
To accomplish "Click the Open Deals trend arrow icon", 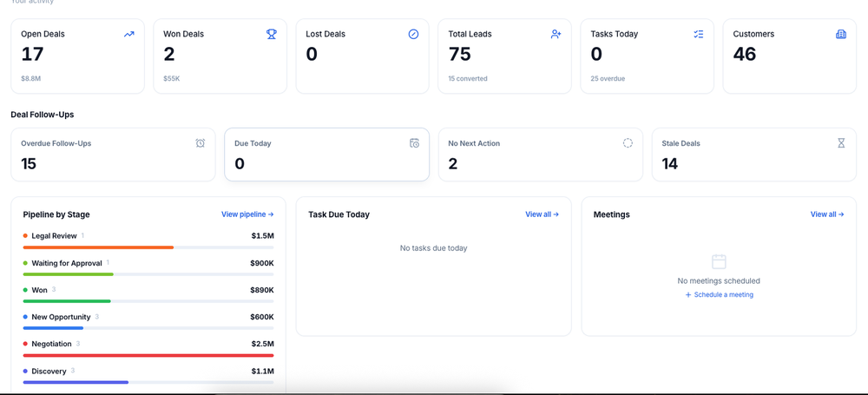I will click(129, 34).
